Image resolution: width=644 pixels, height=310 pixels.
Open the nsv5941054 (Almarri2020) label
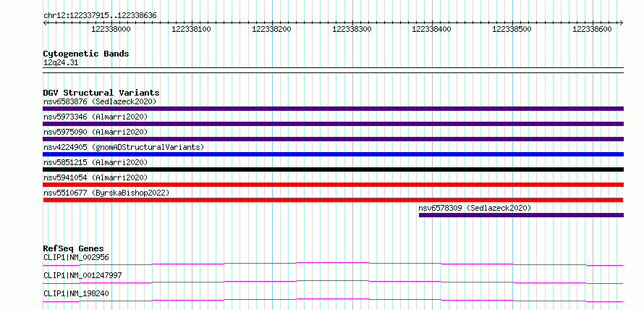tap(96, 177)
